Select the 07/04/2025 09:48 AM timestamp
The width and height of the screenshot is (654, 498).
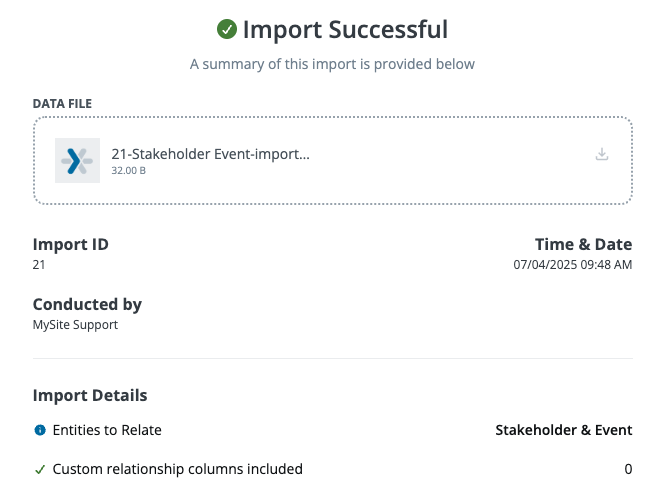[572, 265]
